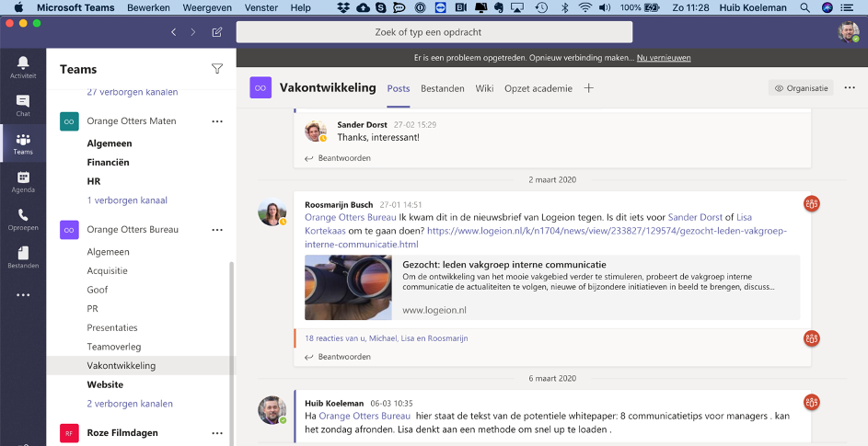Open Teamoverleg channel
The image size is (868, 446).
114,347
